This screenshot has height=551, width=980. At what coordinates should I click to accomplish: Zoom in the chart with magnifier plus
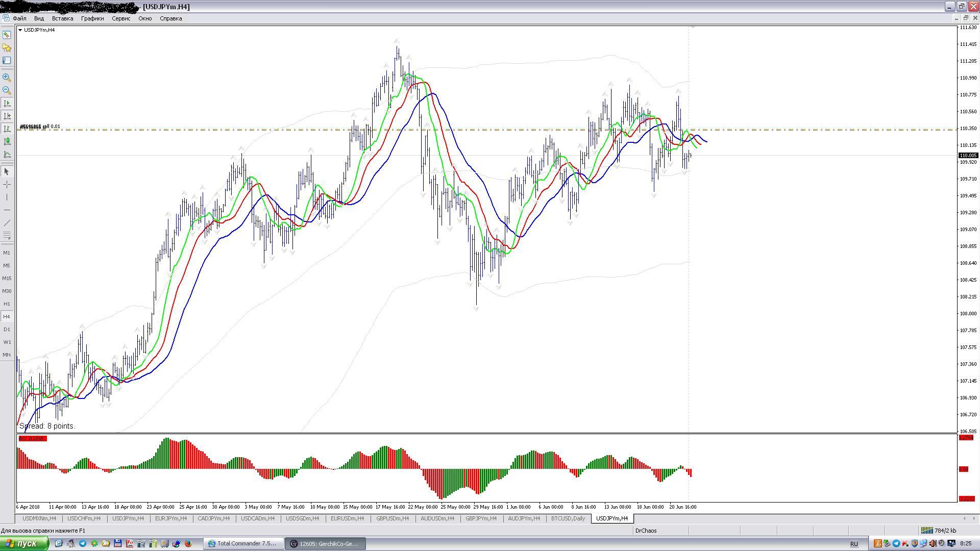[7, 78]
